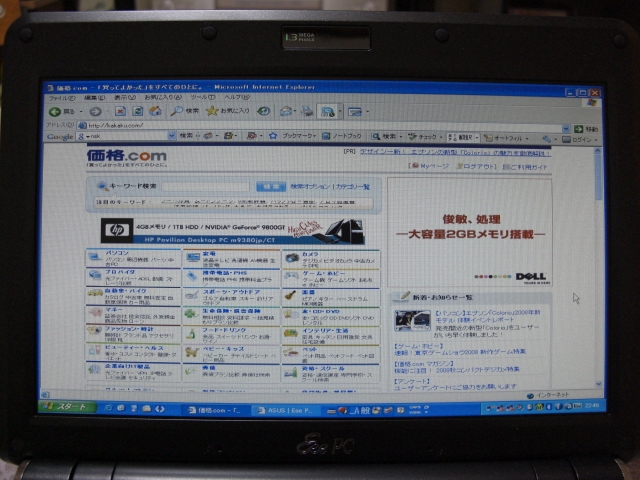Image resolution: width=640 pixels, height=480 pixels.
Task: Click the 移動 (Go) button by address bar
Action: click(586, 129)
